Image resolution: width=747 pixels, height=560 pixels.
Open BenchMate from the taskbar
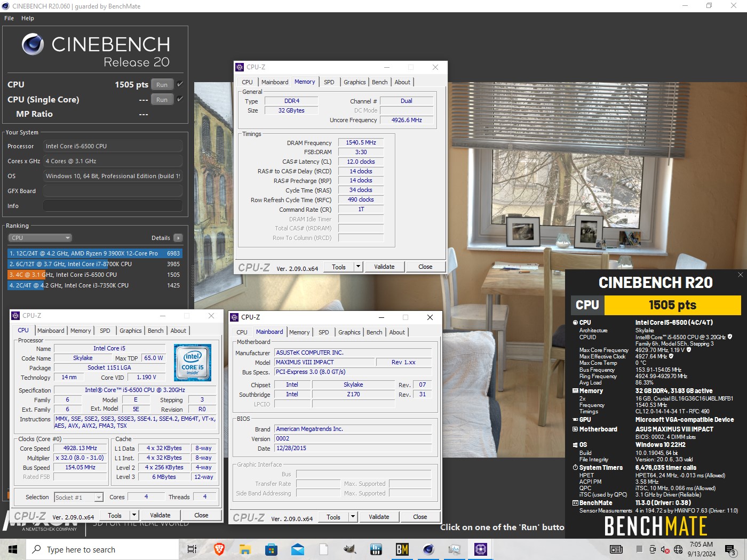(402, 549)
